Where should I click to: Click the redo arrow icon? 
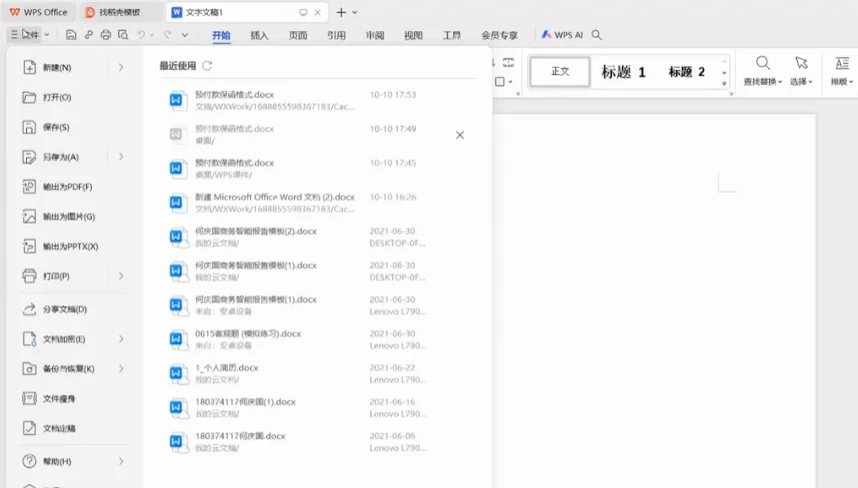coord(167,35)
